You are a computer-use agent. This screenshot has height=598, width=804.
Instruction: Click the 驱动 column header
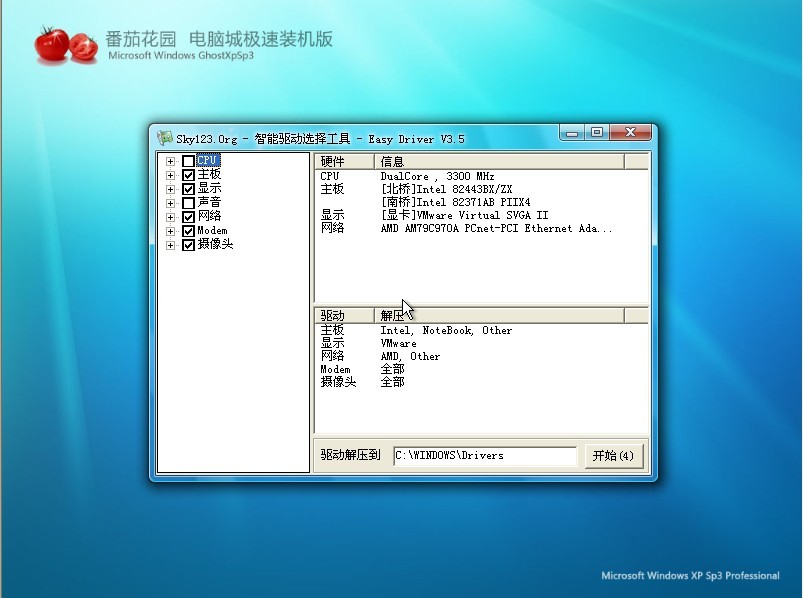coord(344,316)
